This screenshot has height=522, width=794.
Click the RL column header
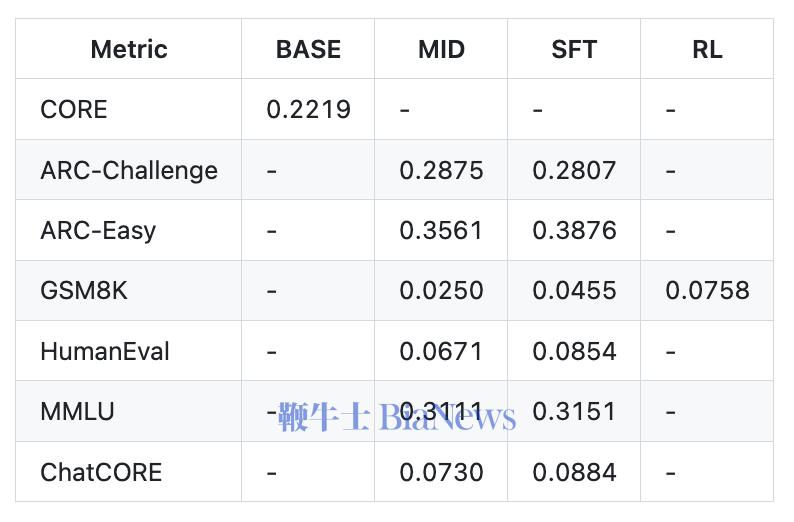[706, 49]
